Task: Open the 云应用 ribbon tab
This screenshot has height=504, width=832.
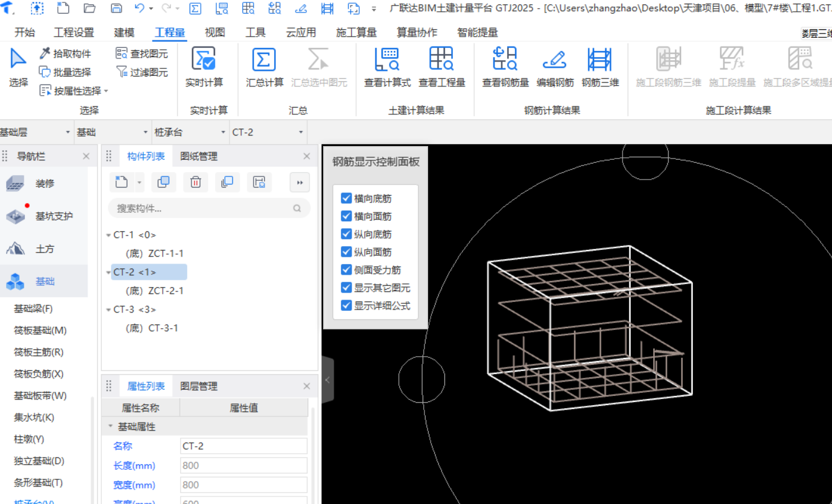Action: pyautogui.click(x=301, y=33)
